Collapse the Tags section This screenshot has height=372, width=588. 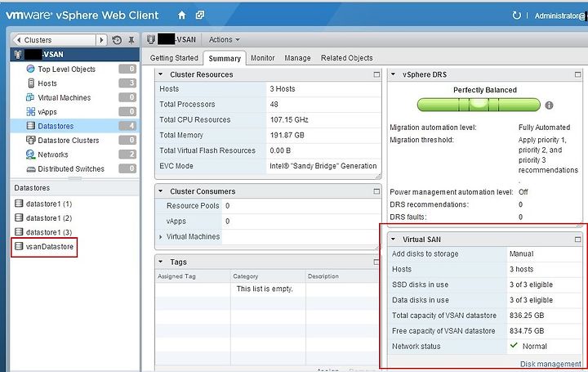coord(161,262)
